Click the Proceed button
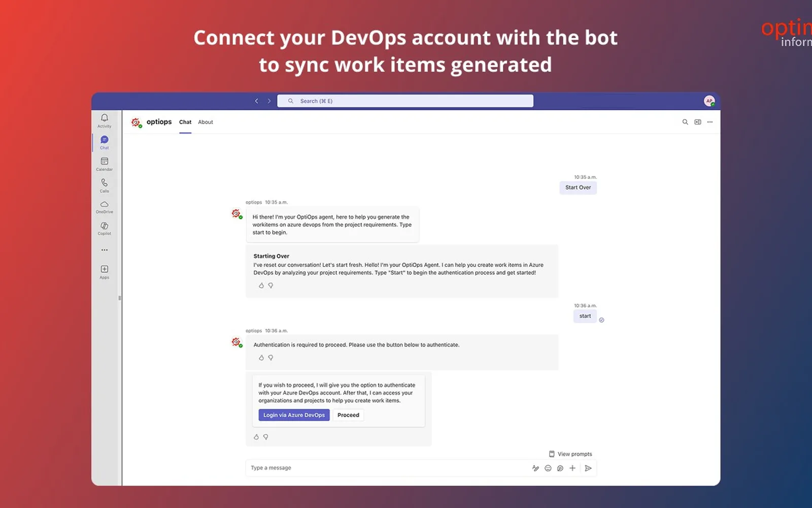812x508 pixels. coord(348,415)
